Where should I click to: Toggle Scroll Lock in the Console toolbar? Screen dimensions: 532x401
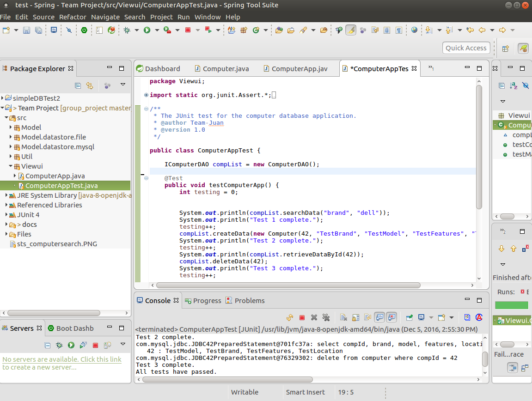coord(355,317)
